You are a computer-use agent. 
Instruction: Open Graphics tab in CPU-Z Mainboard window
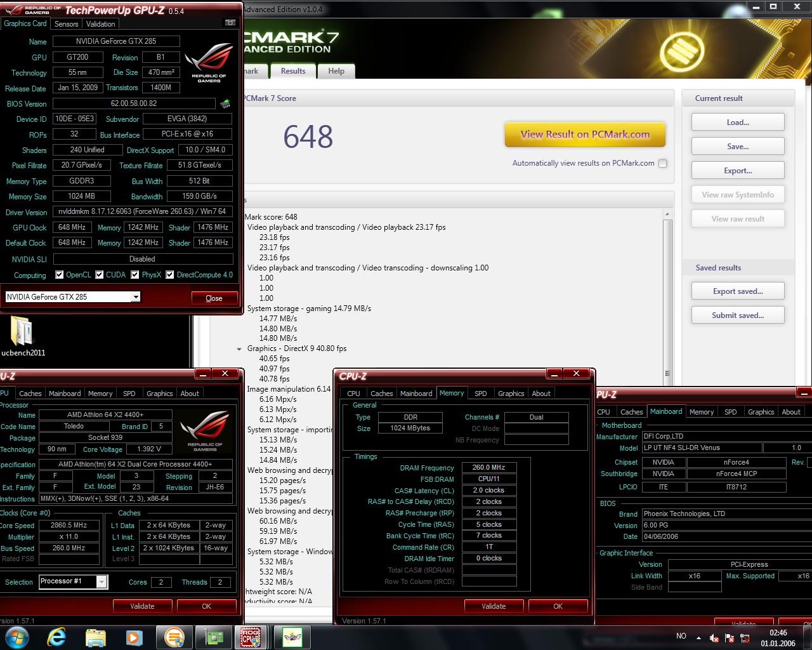761,412
